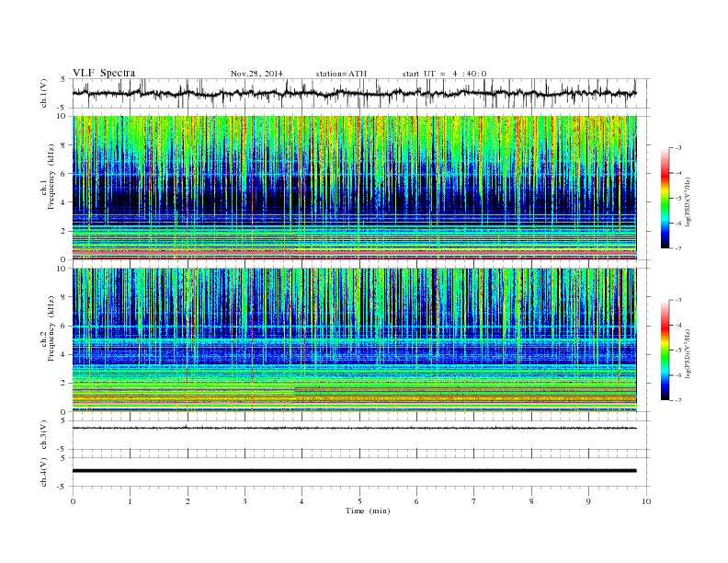Viewport: 728px width, 563px height.
Task: Click the ch.1 spectrogram color scale bar
Action: pos(665,199)
